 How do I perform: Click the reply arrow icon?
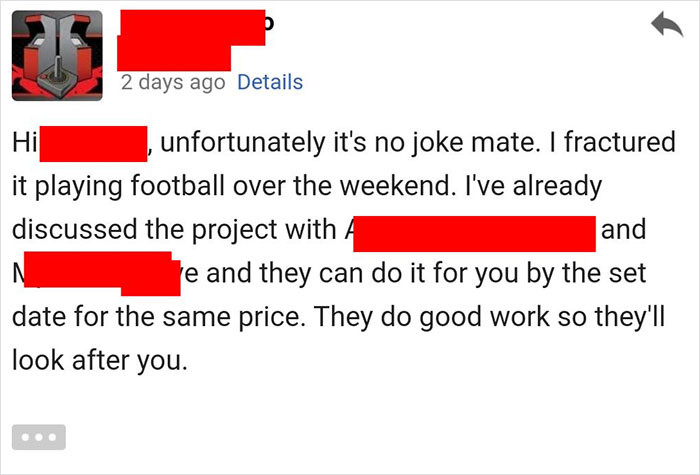(667, 24)
